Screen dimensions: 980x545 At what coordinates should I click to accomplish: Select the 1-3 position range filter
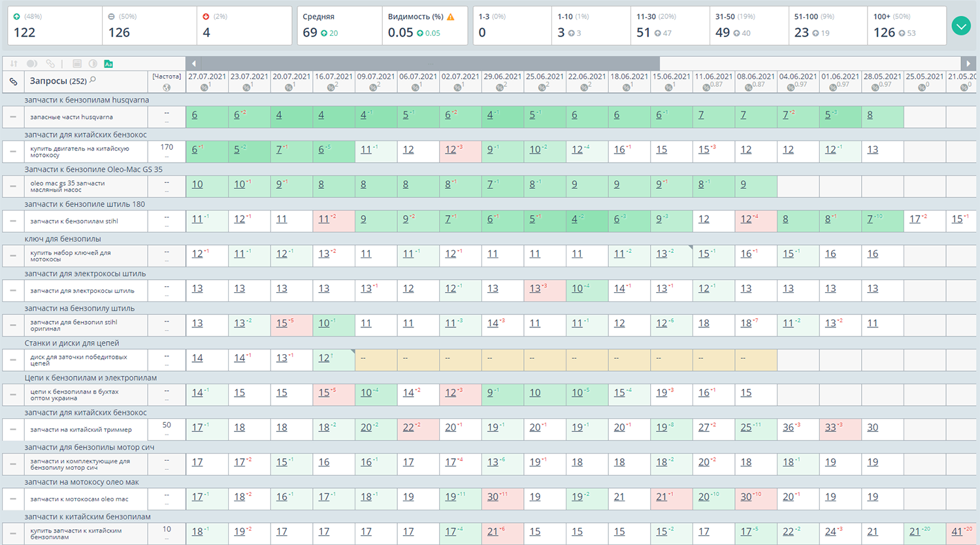coord(512,25)
